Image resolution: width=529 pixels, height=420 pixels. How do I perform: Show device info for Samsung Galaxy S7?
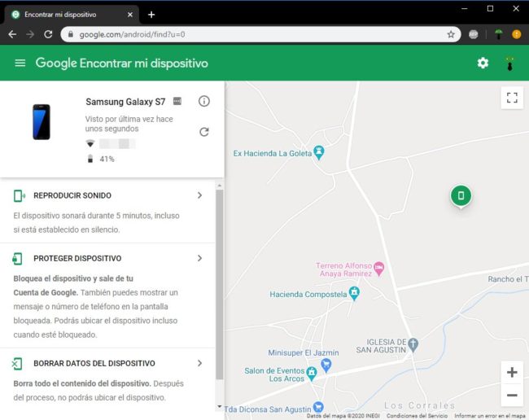click(x=203, y=101)
